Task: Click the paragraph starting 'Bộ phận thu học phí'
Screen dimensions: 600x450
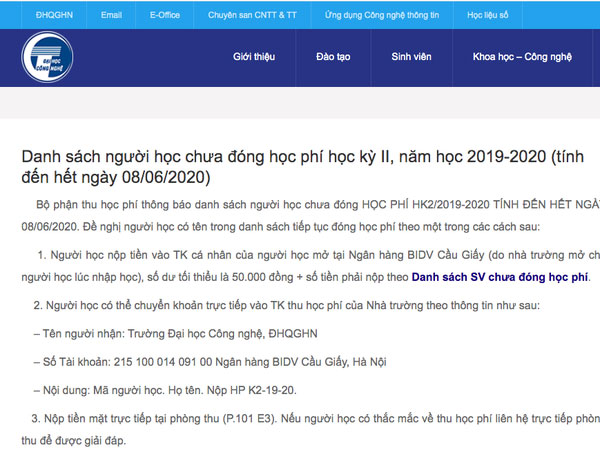Action: [x=310, y=215]
